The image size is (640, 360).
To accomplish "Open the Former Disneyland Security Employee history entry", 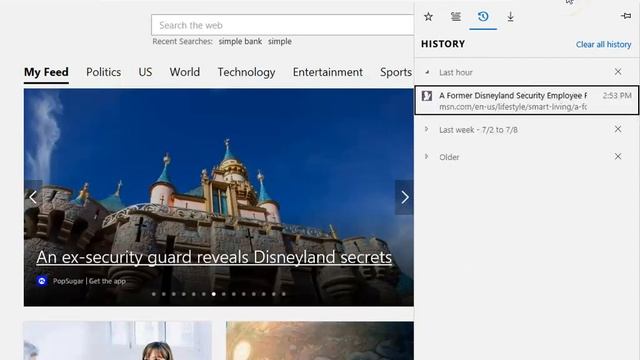I will 527,100.
